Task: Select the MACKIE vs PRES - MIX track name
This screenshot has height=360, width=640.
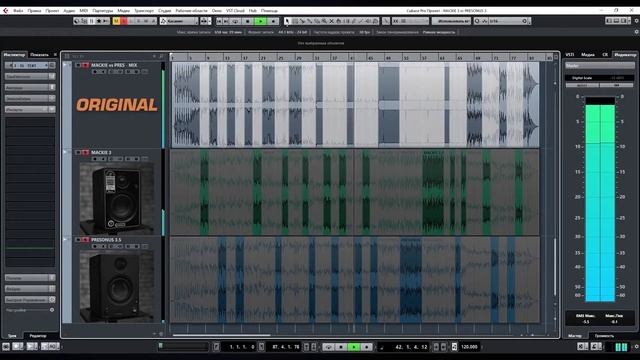Action: pos(114,65)
